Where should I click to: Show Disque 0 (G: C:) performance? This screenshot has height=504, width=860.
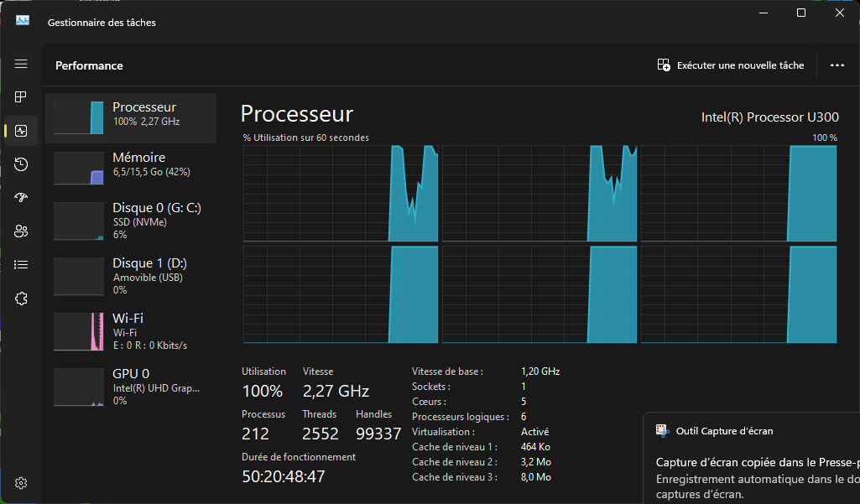click(x=131, y=221)
